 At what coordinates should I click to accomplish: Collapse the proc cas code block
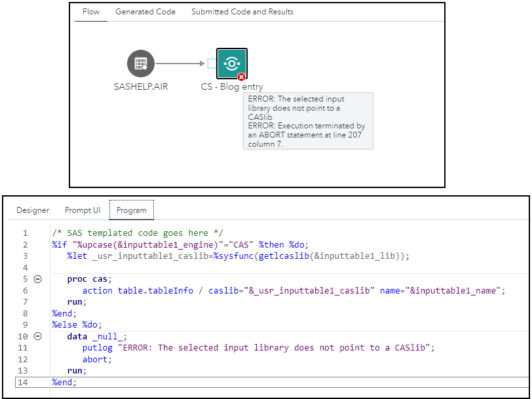tap(38, 278)
